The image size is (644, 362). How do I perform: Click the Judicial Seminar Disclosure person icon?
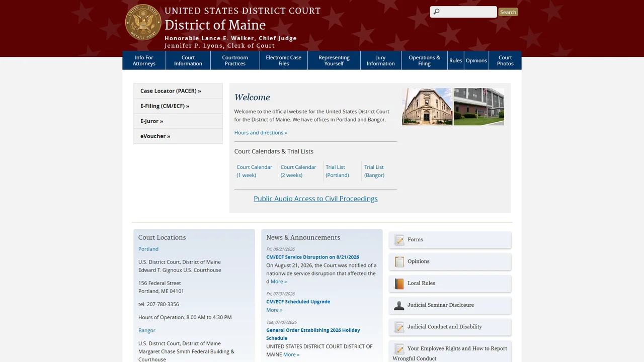click(x=399, y=305)
